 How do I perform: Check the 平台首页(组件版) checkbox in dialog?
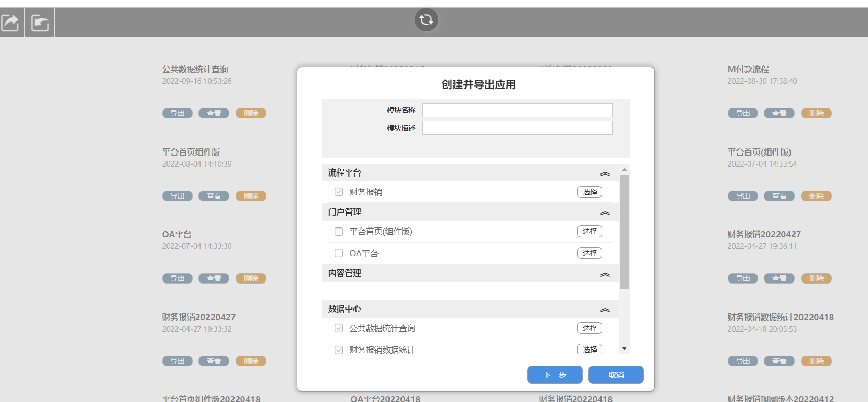(339, 232)
